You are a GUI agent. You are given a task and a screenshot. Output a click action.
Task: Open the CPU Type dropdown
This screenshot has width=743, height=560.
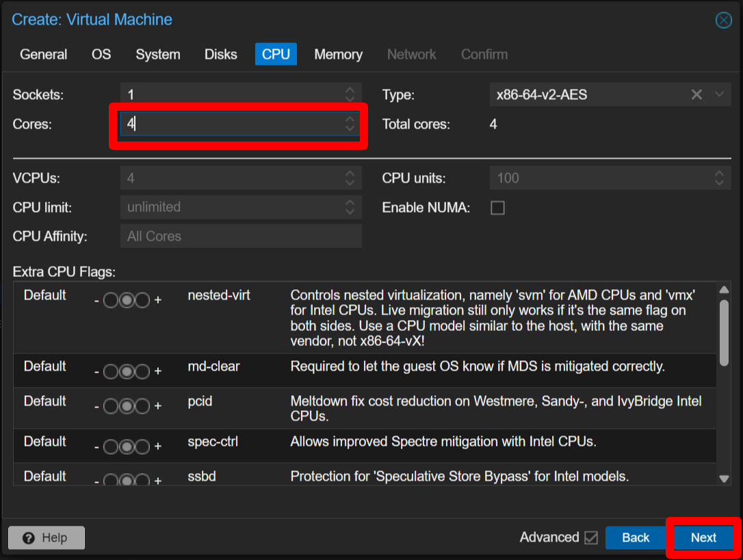[718, 95]
